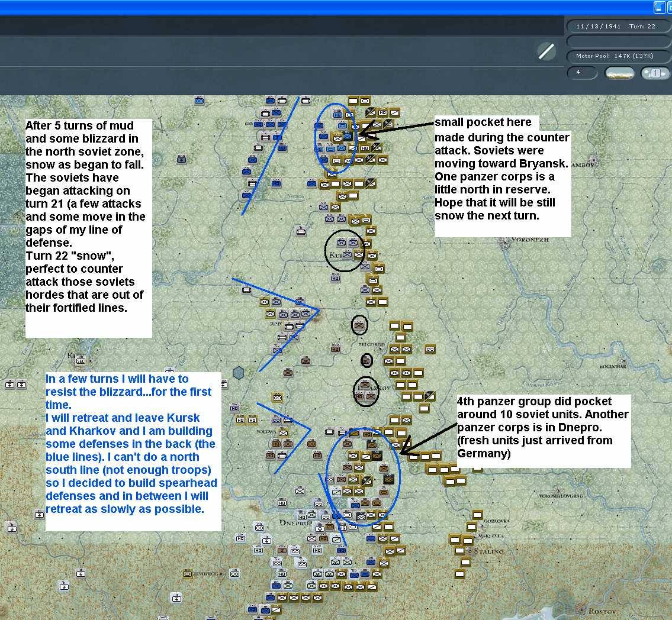Viewport: 672px width, 620px height.
Task: Select the SEC security unit at Kiev
Action: [81, 361]
